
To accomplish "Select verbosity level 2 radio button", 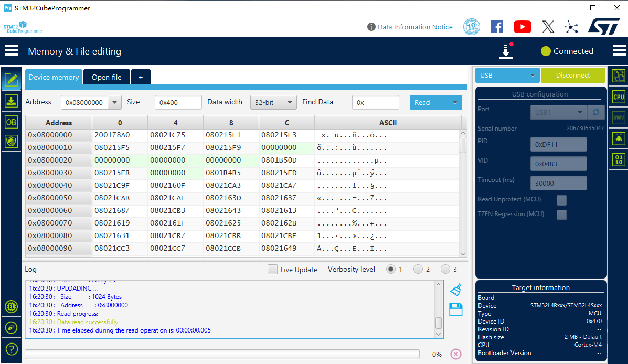I will [418, 270].
